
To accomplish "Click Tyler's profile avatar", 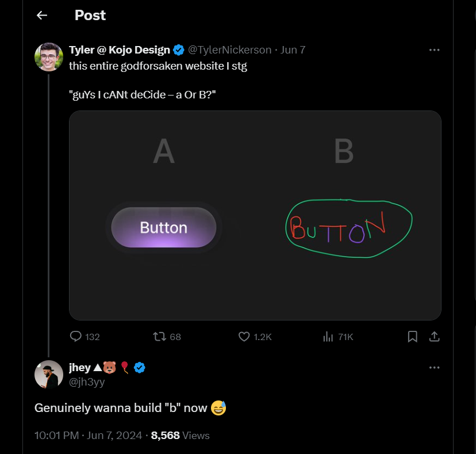I will (49, 56).
